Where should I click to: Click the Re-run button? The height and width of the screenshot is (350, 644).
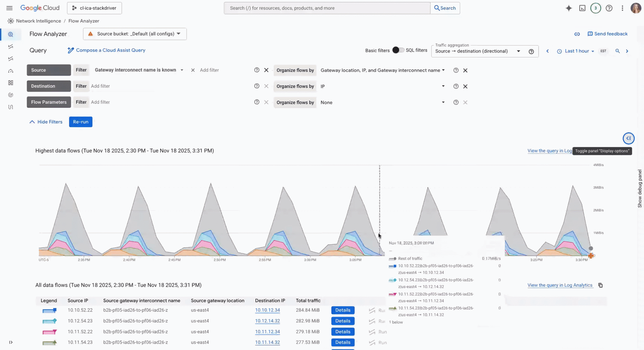point(80,122)
